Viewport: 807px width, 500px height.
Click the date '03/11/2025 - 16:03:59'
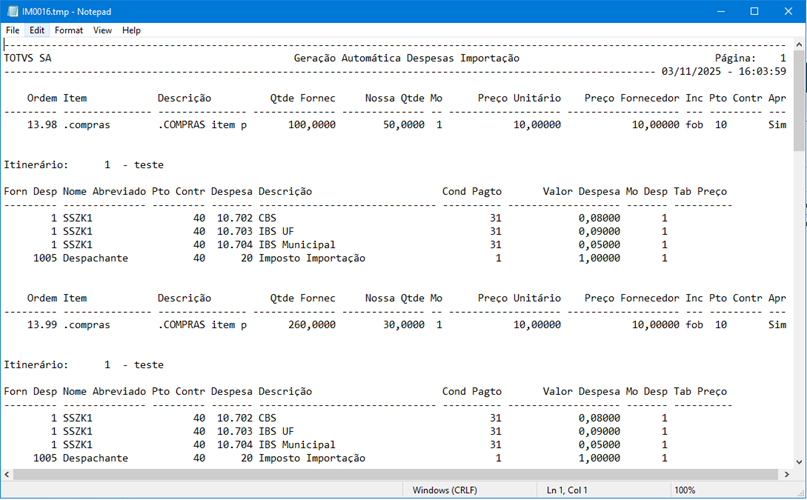pos(724,72)
